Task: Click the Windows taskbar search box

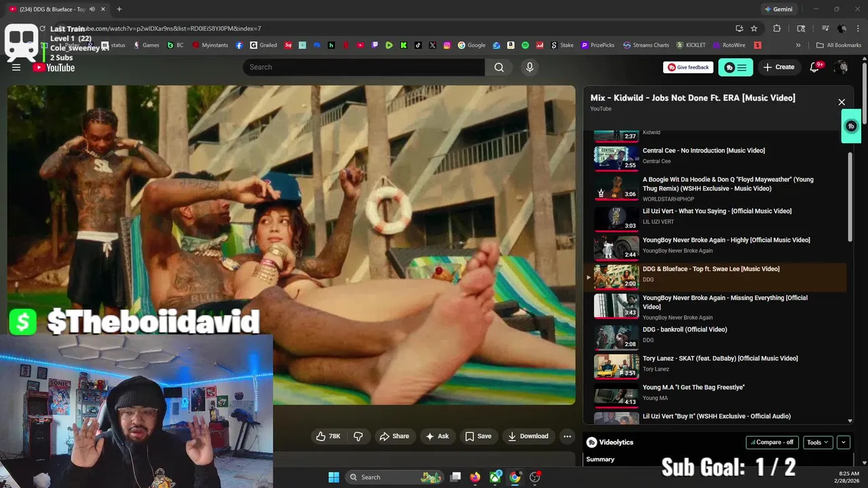Action: pyautogui.click(x=396, y=477)
